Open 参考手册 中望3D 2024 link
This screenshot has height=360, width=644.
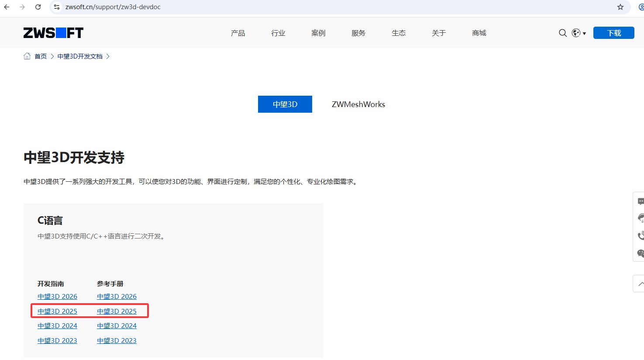(117, 326)
